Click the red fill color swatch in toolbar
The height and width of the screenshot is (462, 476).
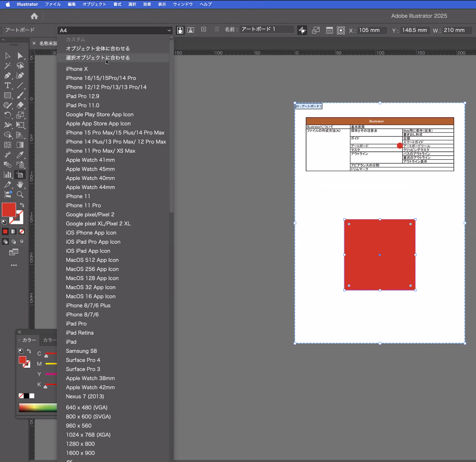(9, 209)
